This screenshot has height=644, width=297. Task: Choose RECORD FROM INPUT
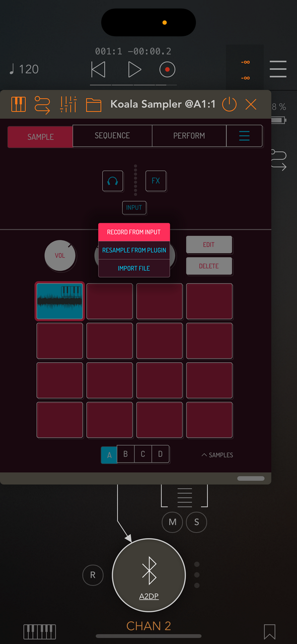click(x=134, y=232)
